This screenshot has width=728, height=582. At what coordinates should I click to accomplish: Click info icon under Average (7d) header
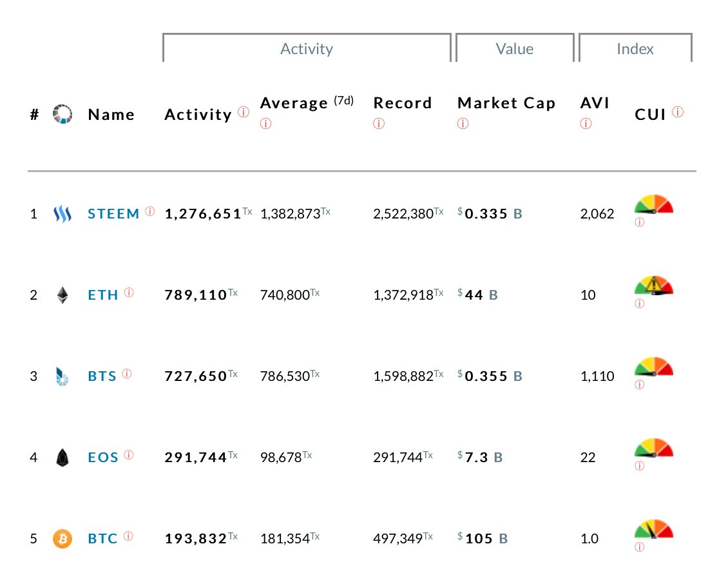[265, 124]
